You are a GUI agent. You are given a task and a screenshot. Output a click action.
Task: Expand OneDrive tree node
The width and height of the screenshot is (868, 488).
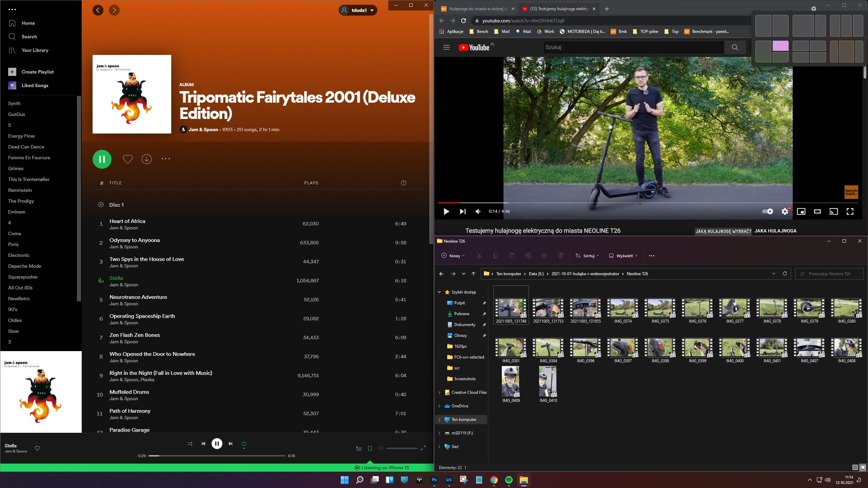tap(439, 406)
